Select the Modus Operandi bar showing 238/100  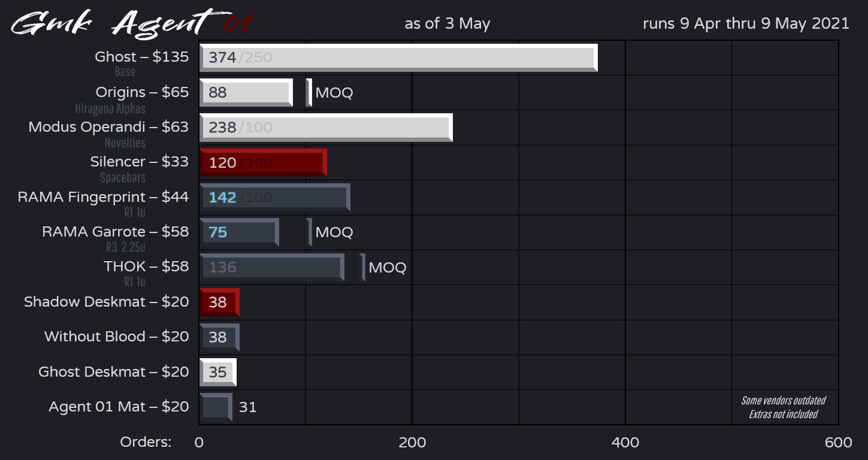(326, 128)
